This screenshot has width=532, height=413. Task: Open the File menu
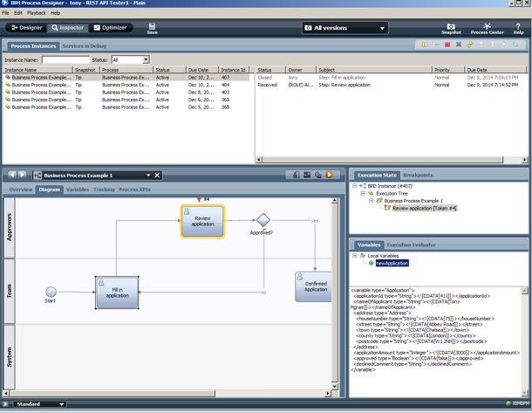(x=5, y=13)
